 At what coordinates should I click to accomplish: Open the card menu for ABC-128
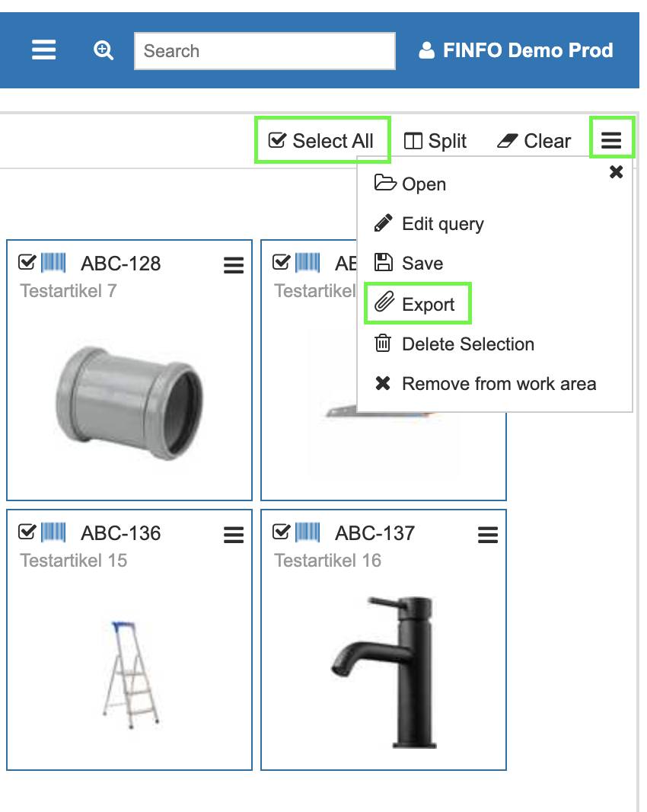pos(233,263)
